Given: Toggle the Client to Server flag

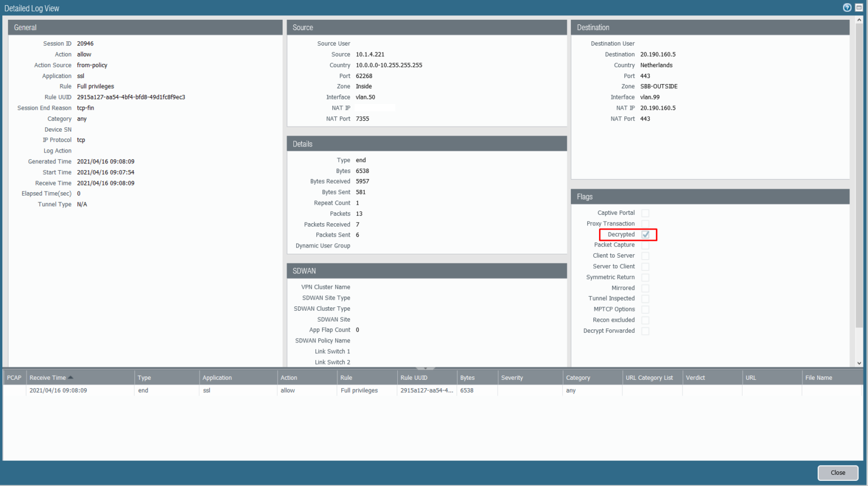Looking at the screenshot, I should tap(645, 255).
